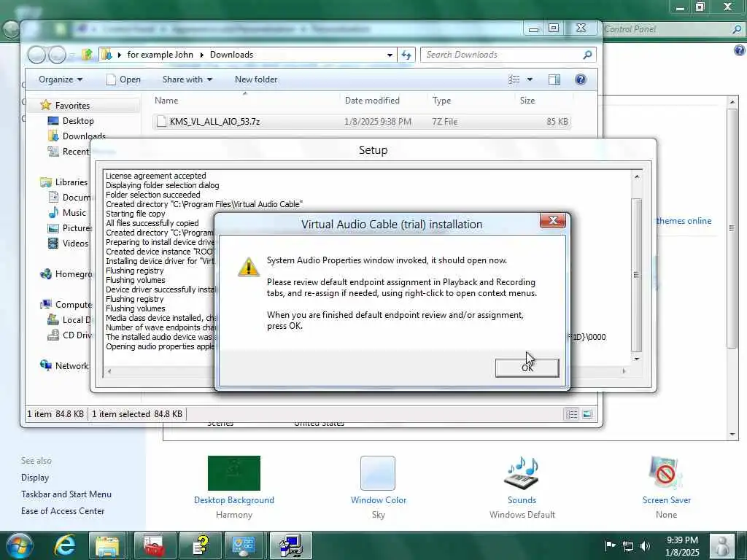Click the Harmony desktop background thumbnail

click(x=234, y=472)
